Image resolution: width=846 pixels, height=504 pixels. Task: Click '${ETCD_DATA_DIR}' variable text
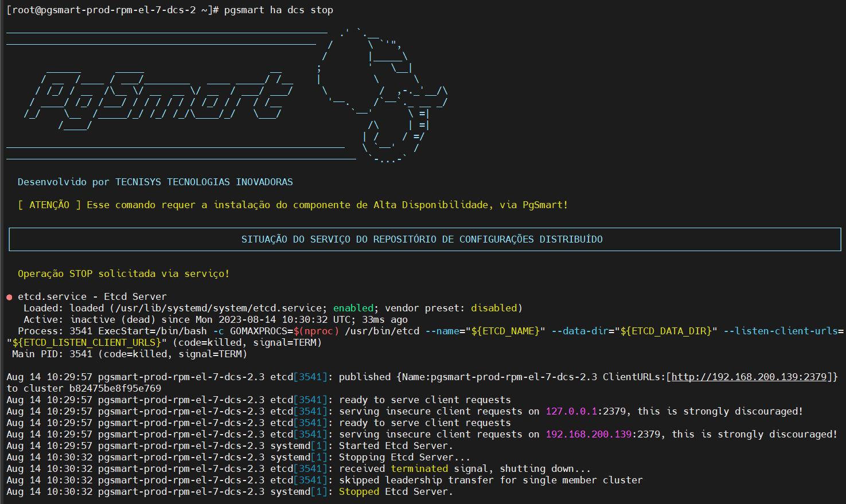(666, 331)
